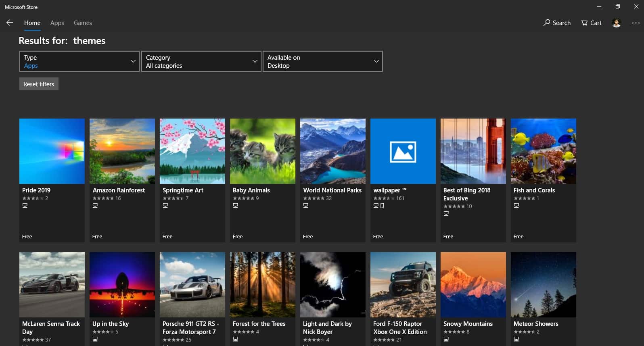
Task: Click the back arrow icon
Action: point(10,23)
